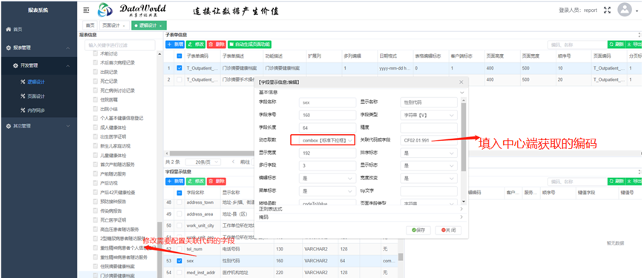Uncheck row 1 checkbox in 子表单信息 table

click(179, 68)
